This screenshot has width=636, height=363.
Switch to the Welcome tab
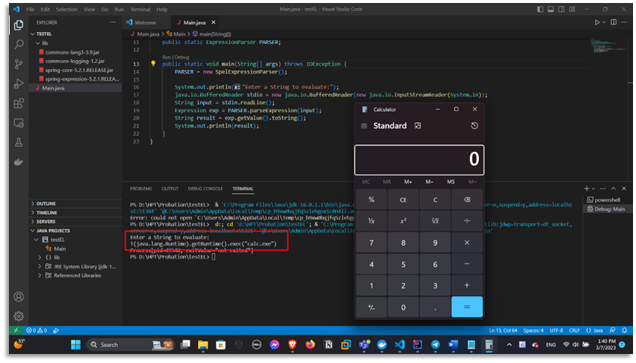145,22
